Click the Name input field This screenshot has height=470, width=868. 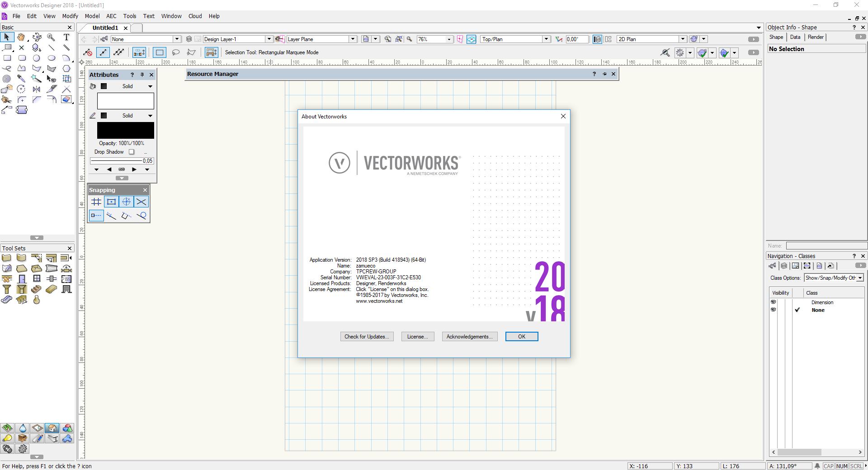point(826,246)
